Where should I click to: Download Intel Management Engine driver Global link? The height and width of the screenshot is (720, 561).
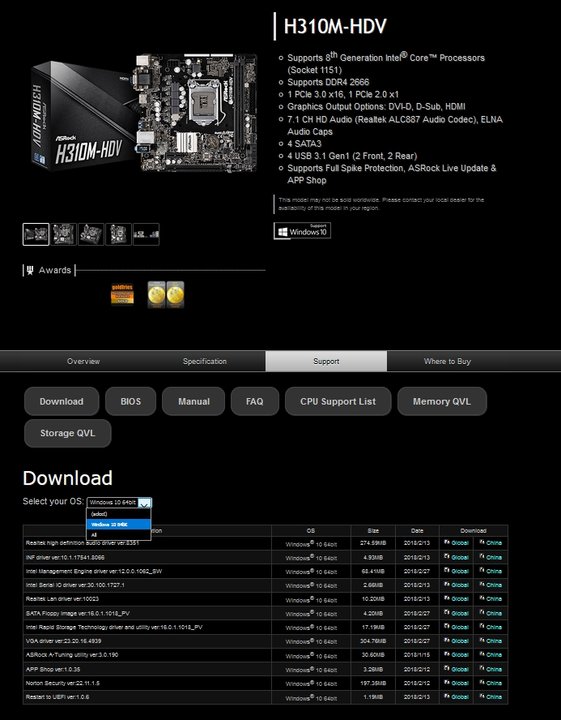[457, 571]
